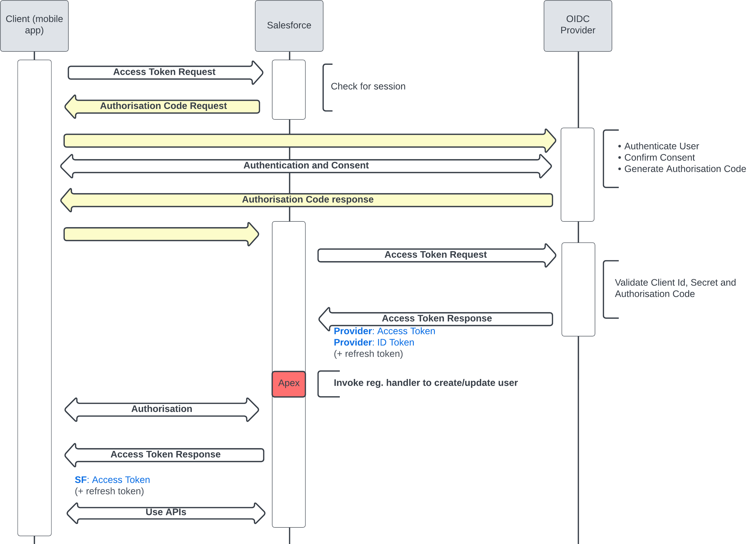The width and height of the screenshot is (756, 544).
Task: Click the Authentication and Consent double arrow
Action: pos(306,166)
